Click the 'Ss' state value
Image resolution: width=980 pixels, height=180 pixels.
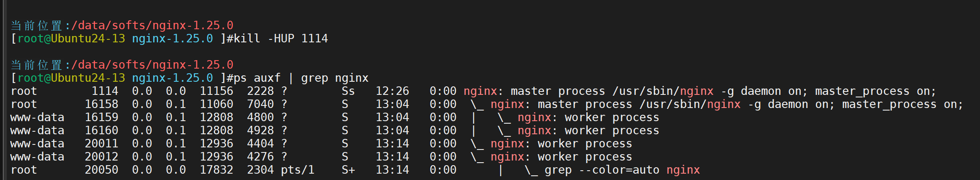pyautogui.click(x=348, y=91)
